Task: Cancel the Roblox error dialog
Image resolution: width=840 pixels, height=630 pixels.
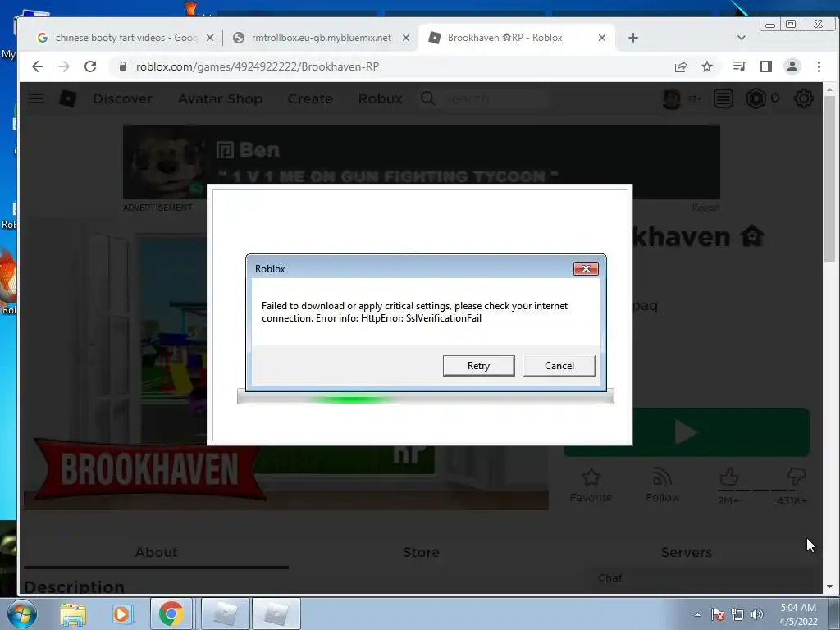Action: [559, 365]
